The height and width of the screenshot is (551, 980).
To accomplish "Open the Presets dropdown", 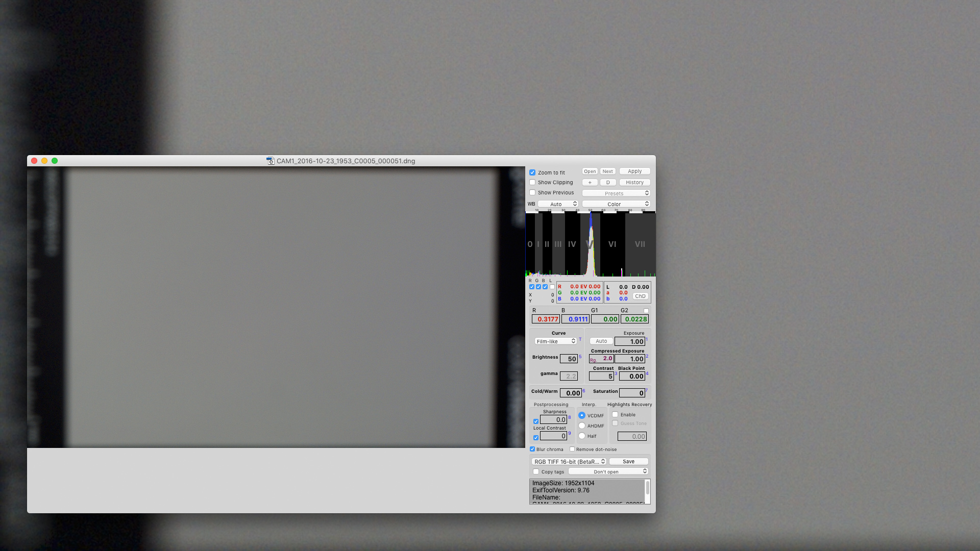I will pos(616,193).
